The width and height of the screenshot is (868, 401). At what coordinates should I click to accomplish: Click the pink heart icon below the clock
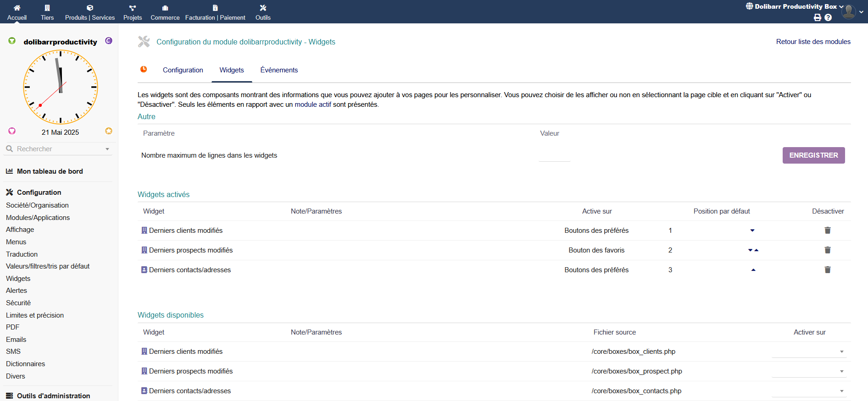coord(12,131)
